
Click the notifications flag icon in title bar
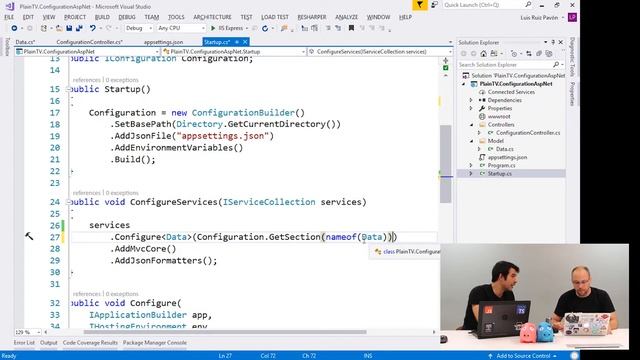[x=420, y=5]
